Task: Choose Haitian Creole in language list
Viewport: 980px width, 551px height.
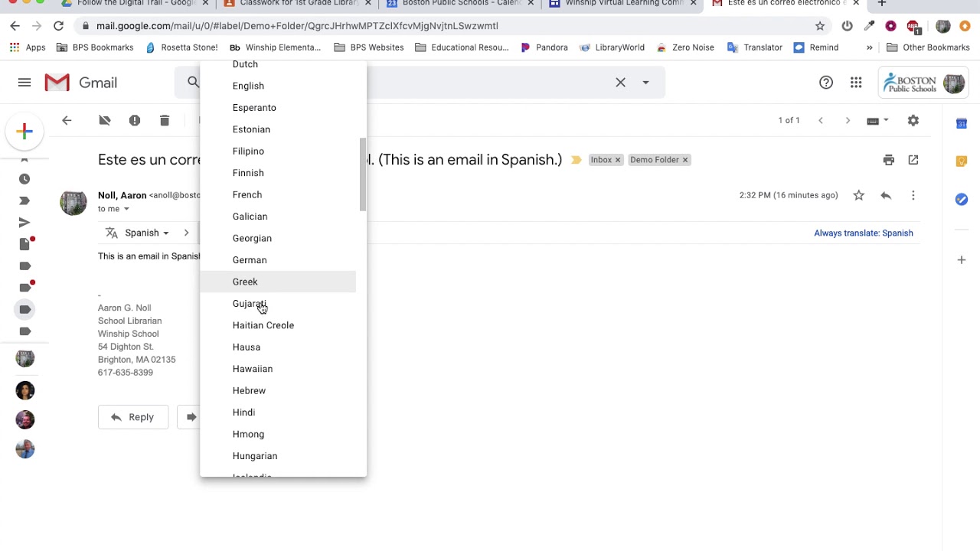Action: tap(263, 325)
